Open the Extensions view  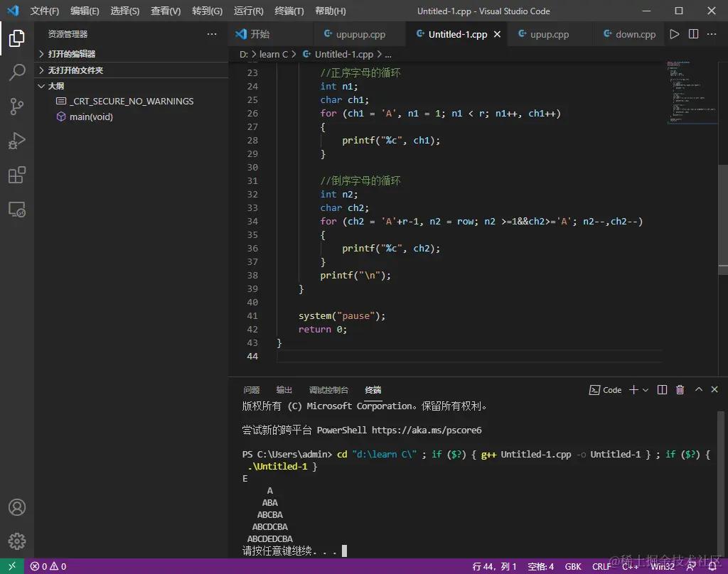[x=17, y=175]
